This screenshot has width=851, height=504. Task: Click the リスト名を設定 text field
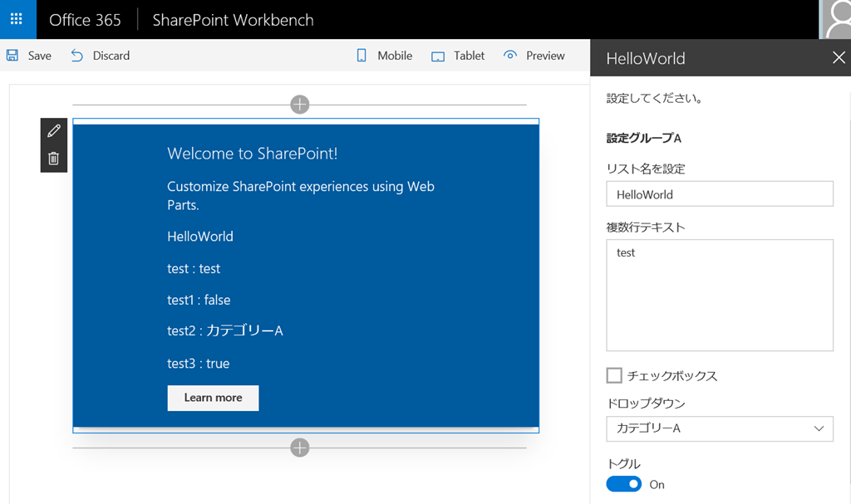(720, 193)
